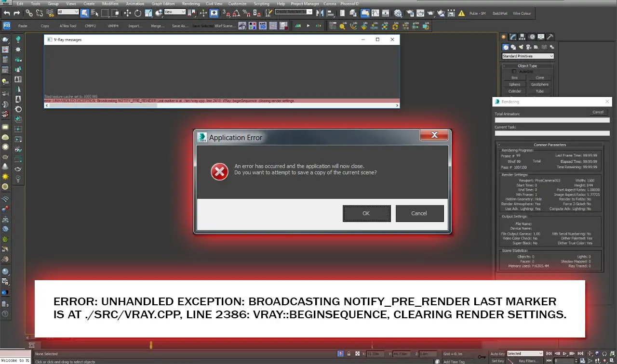Choose the Lights category icon

(521, 47)
